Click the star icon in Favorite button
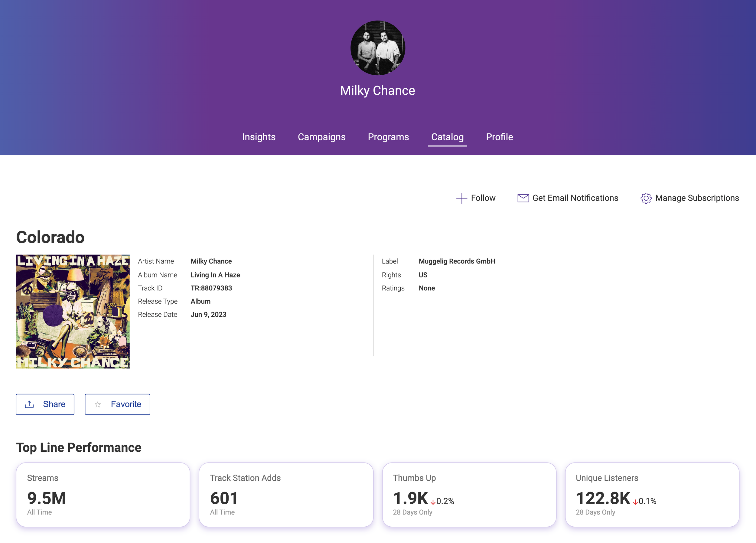Screen dimensions: 756x543 98,404
